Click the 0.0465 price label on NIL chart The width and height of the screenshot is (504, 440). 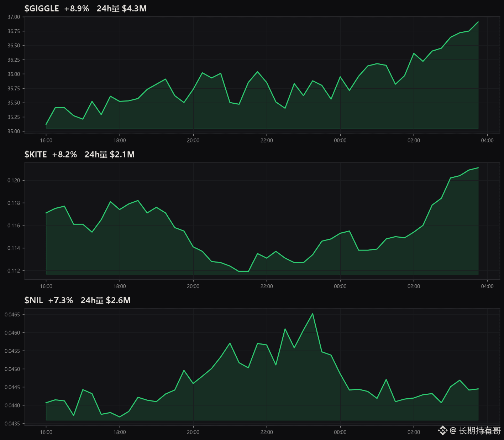pos(12,315)
